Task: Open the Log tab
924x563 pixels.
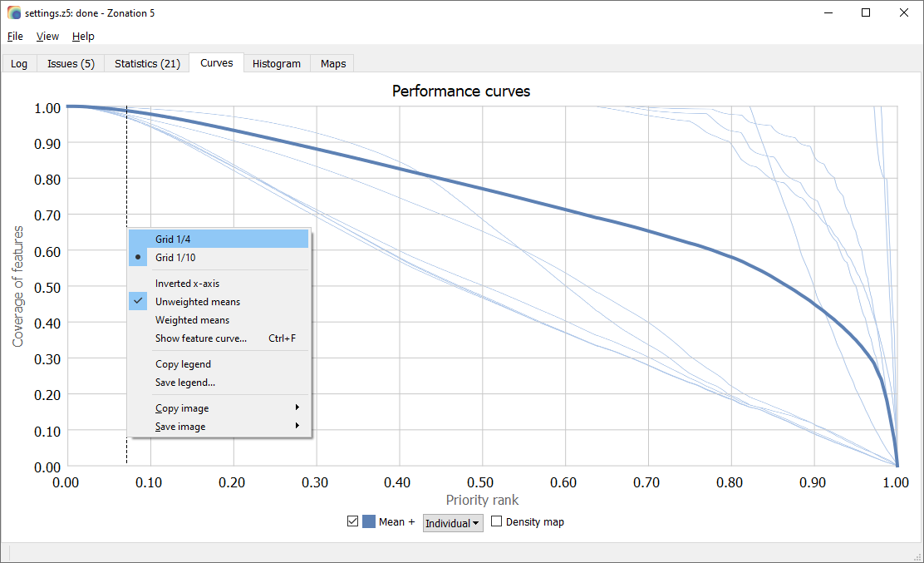Action: [x=19, y=64]
